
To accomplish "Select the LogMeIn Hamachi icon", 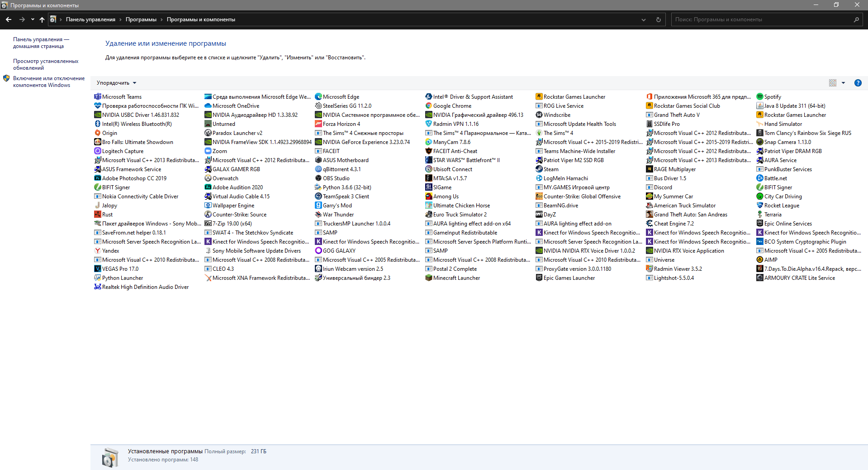I will point(539,178).
